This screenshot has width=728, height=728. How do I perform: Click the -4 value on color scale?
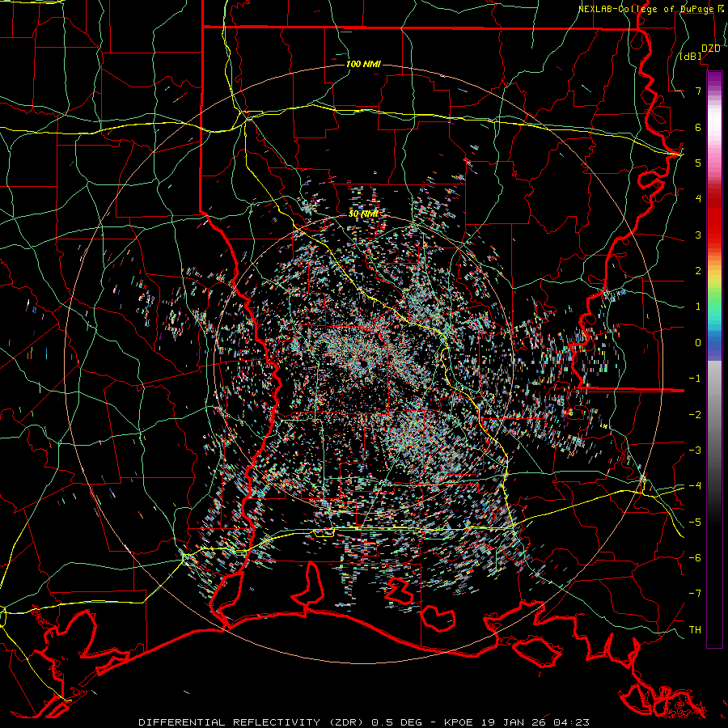[695, 486]
